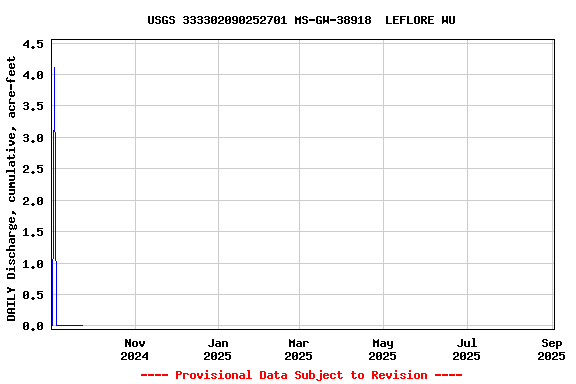Click the y-axis value 4.5
Image resolution: width=576 pixels, height=384 pixels.
[x=33, y=44]
